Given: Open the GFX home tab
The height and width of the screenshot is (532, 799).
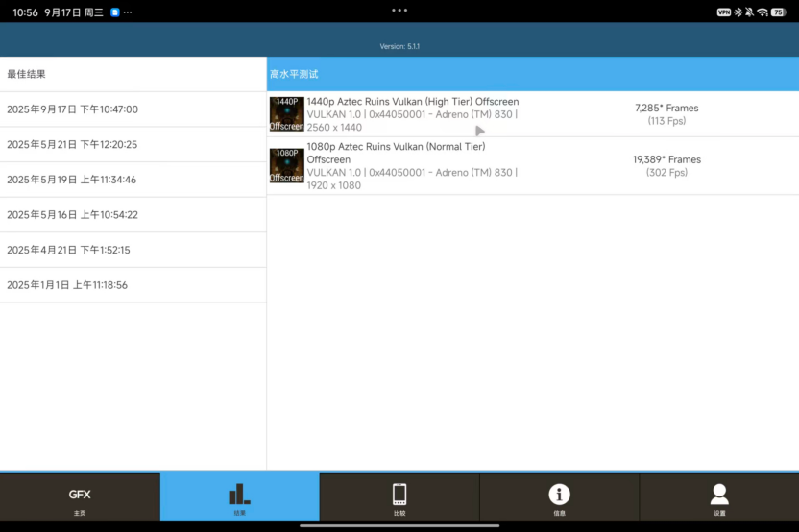Looking at the screenshot, I should pyautogui.click(x=80, y=497).
